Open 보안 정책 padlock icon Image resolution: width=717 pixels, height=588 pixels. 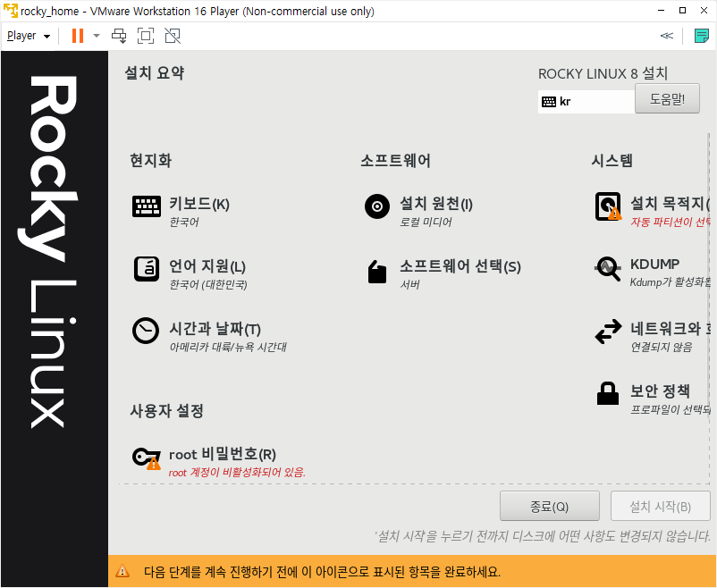pos(608,394)
